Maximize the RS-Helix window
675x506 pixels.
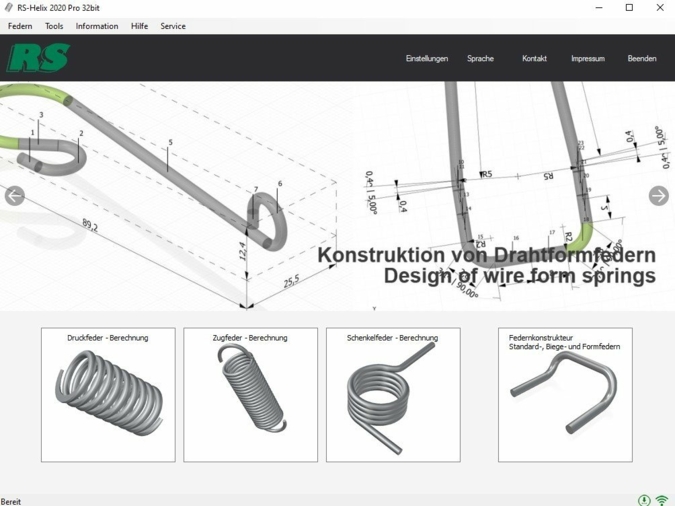pyautogui.click(x=629, y=8)
